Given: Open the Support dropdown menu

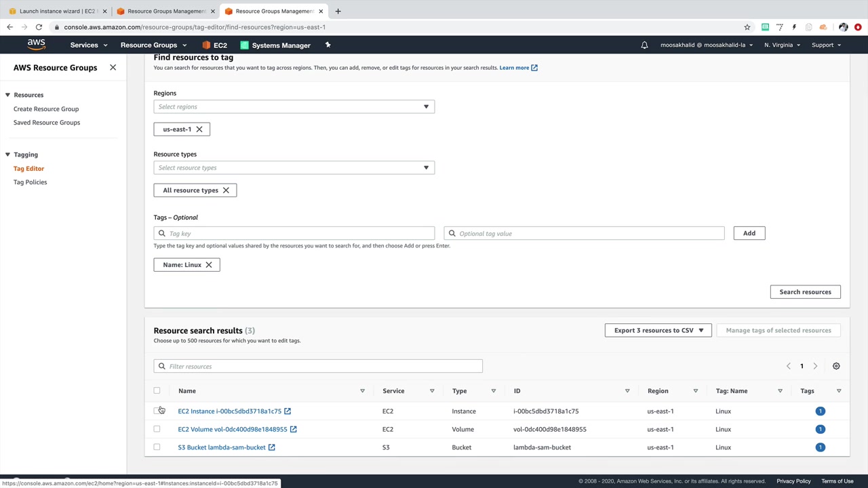Looking at the screenshot, I should tap(826, 45).
